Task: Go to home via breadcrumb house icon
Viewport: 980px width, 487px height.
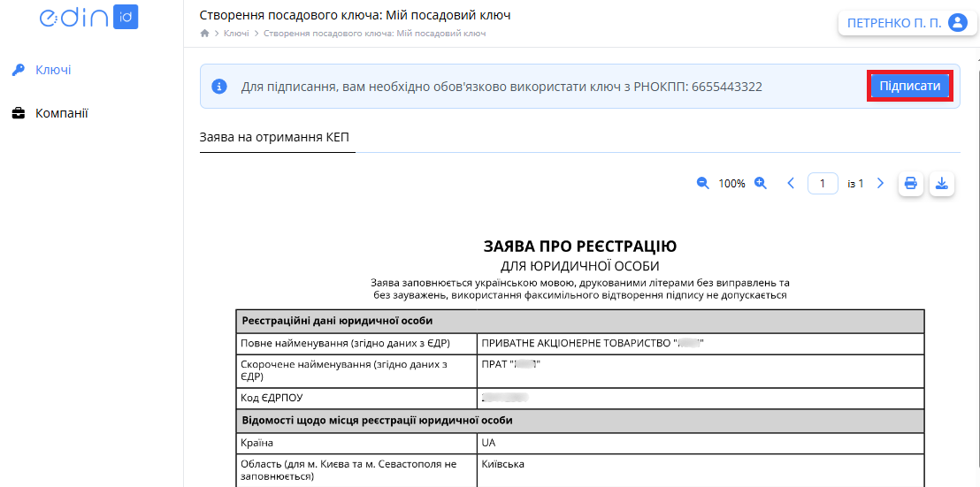Action: (205, 34)
